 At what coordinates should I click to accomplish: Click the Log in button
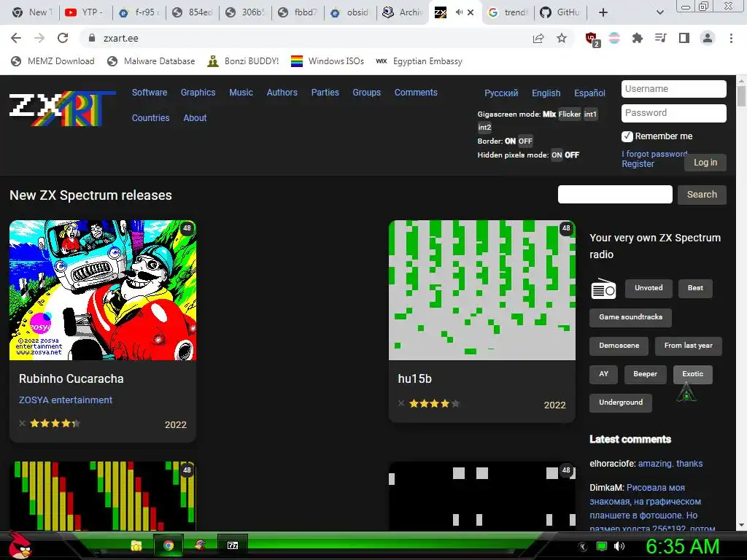click(x=705, y=163)
